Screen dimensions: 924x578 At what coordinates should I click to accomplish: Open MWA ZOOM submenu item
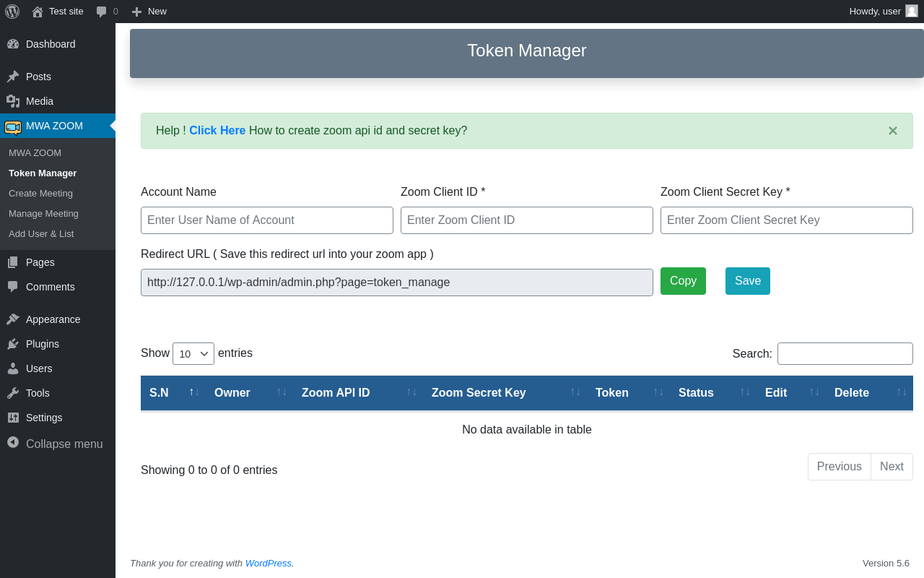(x=35, y=153)
